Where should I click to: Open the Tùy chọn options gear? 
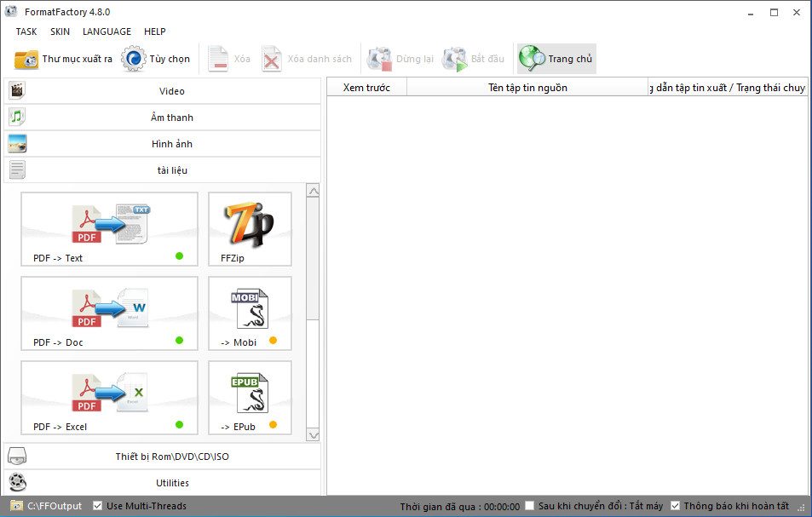(134, 59)
